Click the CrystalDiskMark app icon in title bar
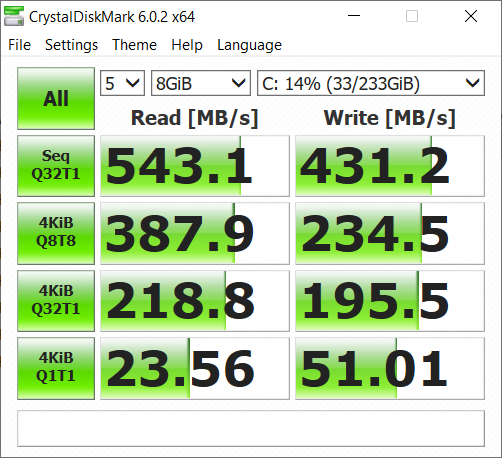This screenshot has width=502, height=458. pos(14,16)
